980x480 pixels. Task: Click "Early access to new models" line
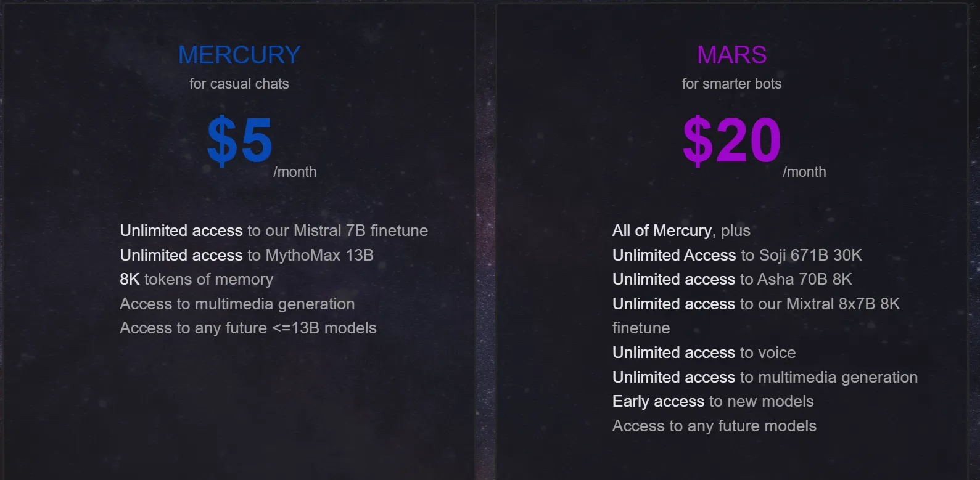713,401
